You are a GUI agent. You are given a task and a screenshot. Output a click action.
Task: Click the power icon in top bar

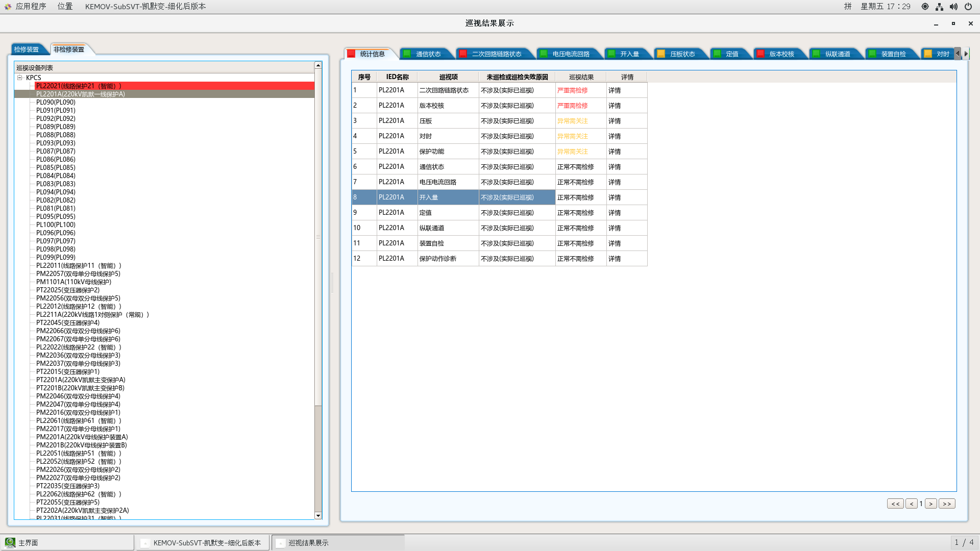[x=968, y=7]
